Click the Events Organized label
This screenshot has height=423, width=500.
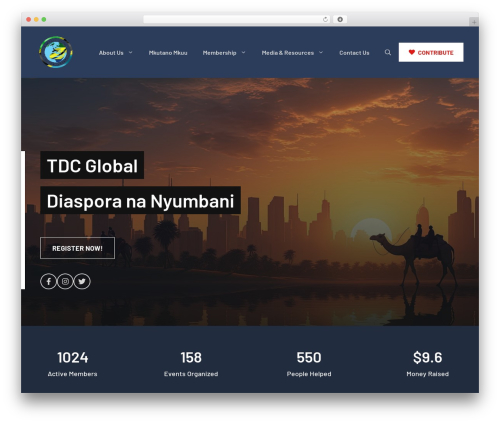point(191,374)
